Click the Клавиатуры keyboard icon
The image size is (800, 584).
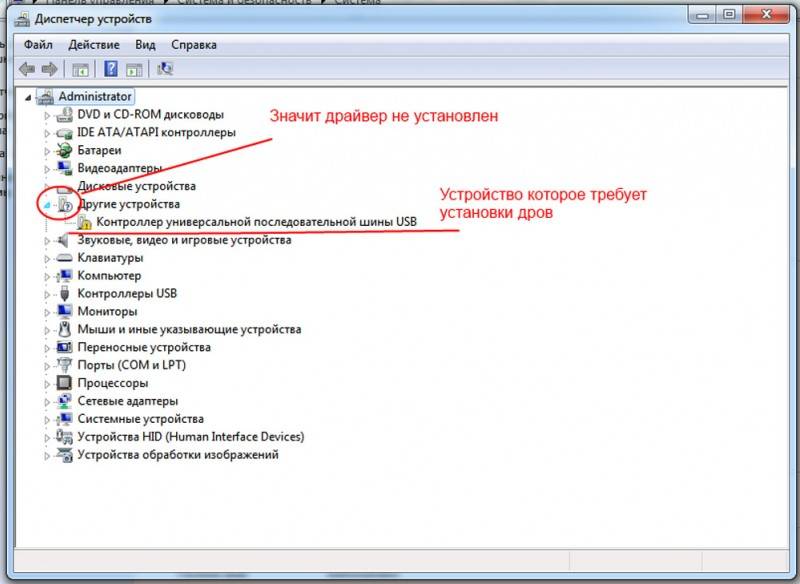click(64, 258)
